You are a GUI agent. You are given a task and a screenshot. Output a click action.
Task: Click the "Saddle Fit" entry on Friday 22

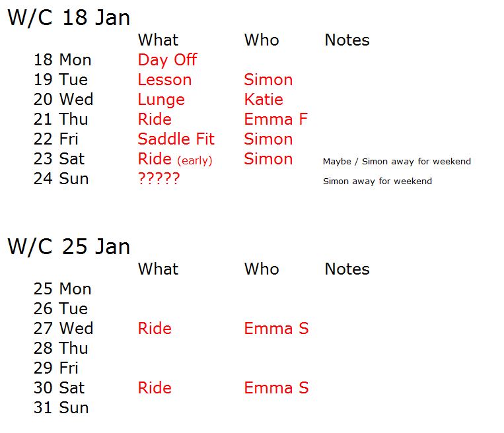pyautogui.click(x=176, y=139)
